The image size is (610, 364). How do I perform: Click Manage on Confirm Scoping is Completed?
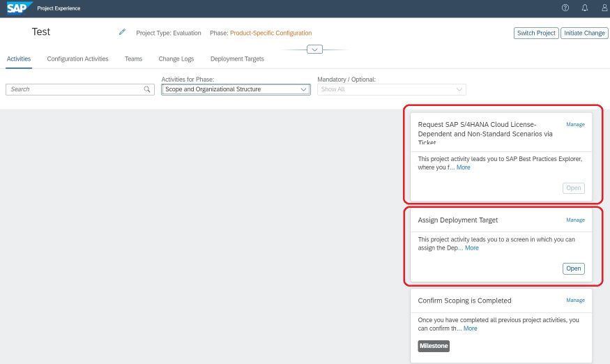(575, 300)
